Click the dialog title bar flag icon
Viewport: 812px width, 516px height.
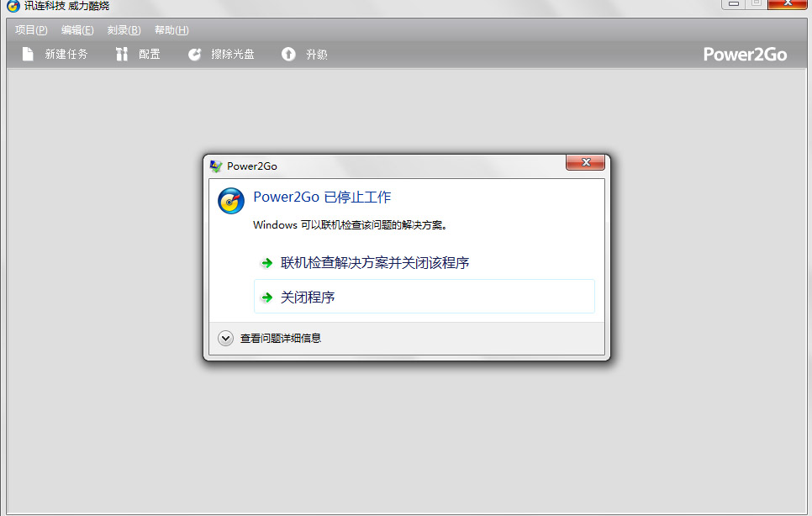tap(215, 166)
